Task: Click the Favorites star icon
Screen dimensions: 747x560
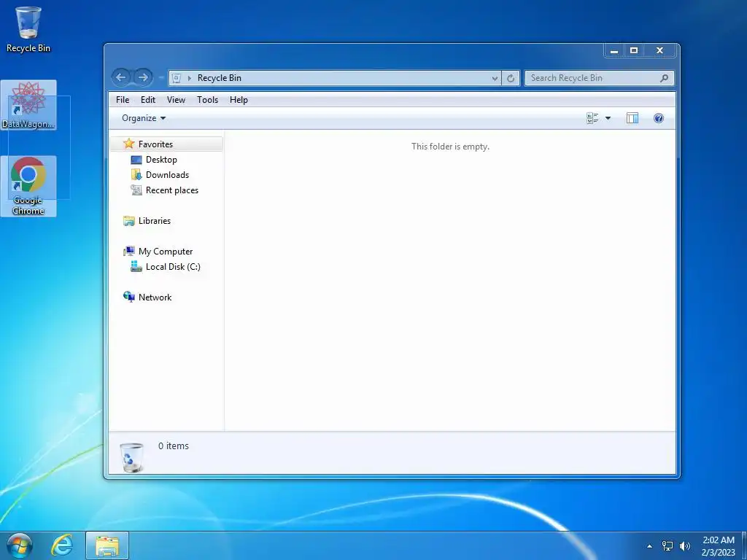Action: tap(128, 144)
